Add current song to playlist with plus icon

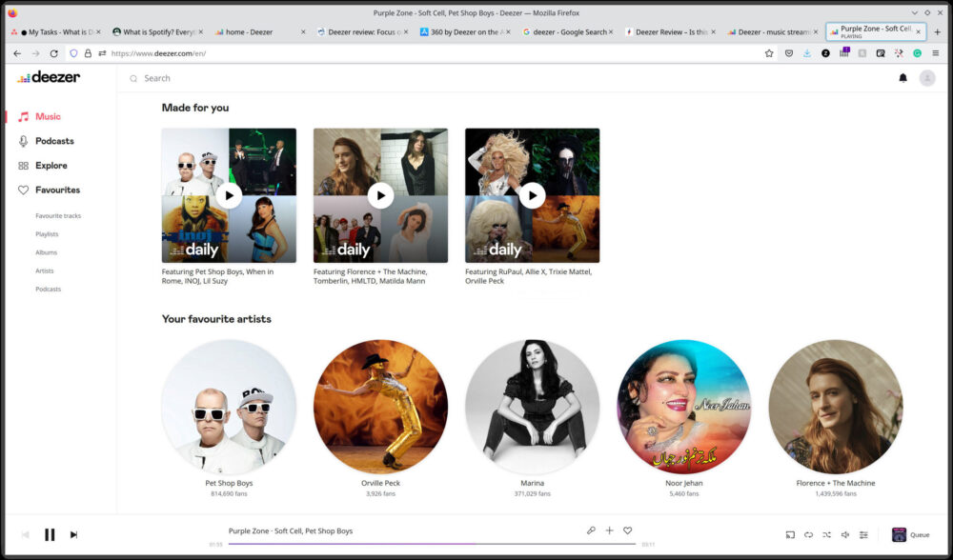[x=610, y=530]
